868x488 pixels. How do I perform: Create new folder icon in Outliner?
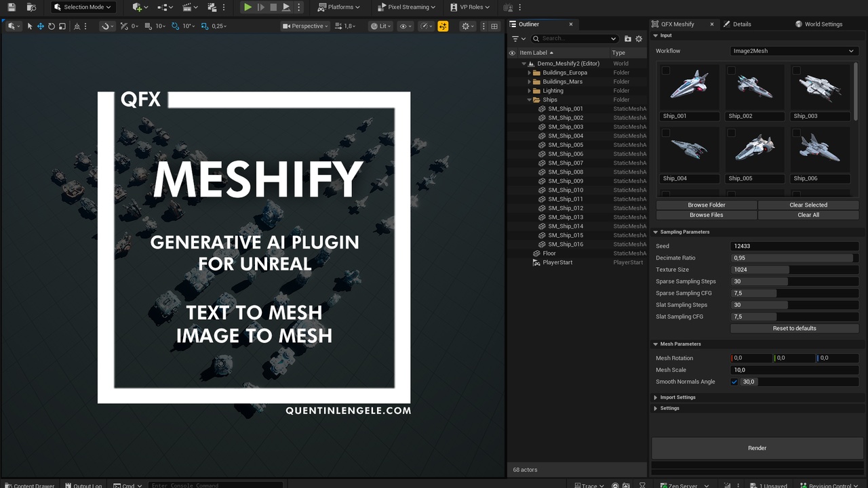627,39
